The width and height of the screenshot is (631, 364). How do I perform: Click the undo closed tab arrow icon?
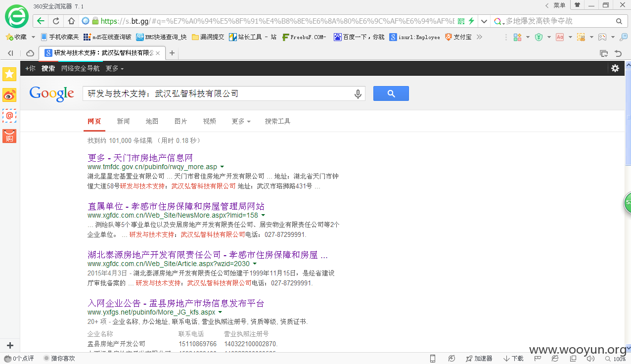point(618,53)
